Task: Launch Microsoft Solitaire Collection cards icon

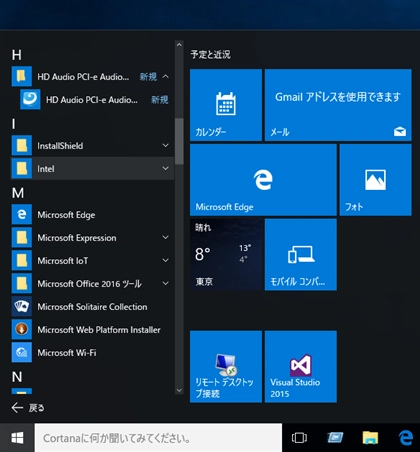Action: pos(22,307)
